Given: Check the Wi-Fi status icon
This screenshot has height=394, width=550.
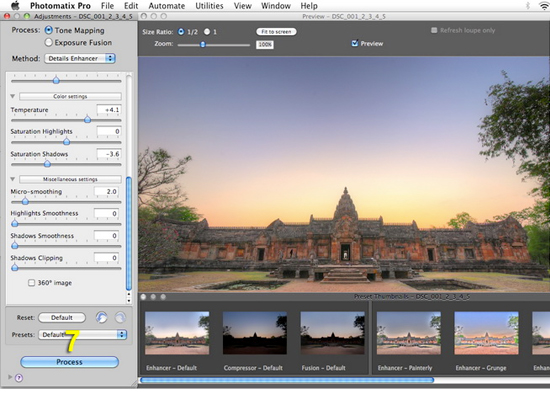Looking at the screenshot, I should coord(544,5).
